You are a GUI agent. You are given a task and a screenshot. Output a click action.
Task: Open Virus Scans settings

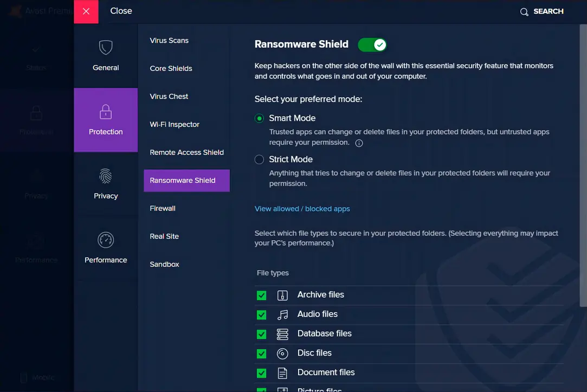169,41
